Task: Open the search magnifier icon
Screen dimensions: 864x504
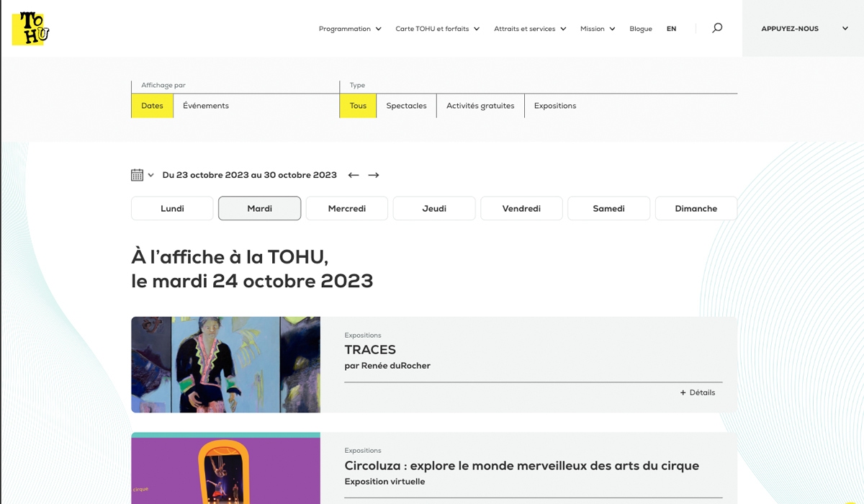Action: click(x=717, y=28)
